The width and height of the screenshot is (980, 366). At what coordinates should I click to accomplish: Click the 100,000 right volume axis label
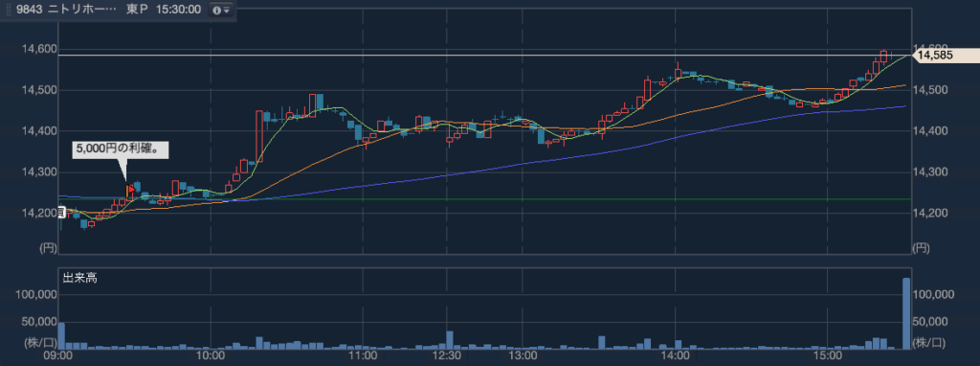tap(933, 294)
